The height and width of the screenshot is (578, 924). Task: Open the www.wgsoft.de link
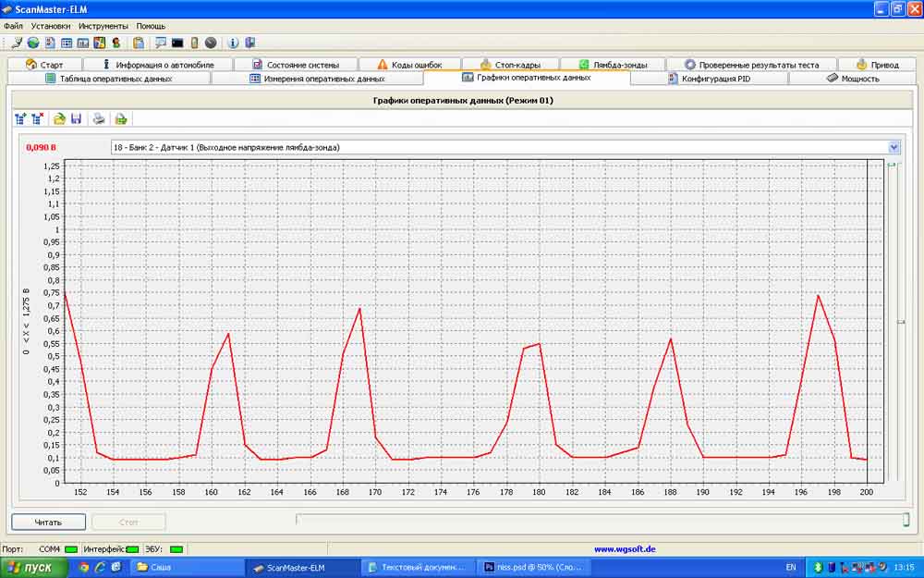625,548
